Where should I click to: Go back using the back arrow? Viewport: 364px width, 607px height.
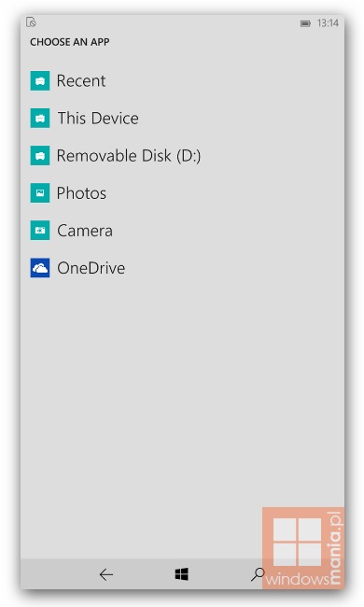(x=105, y=574)
